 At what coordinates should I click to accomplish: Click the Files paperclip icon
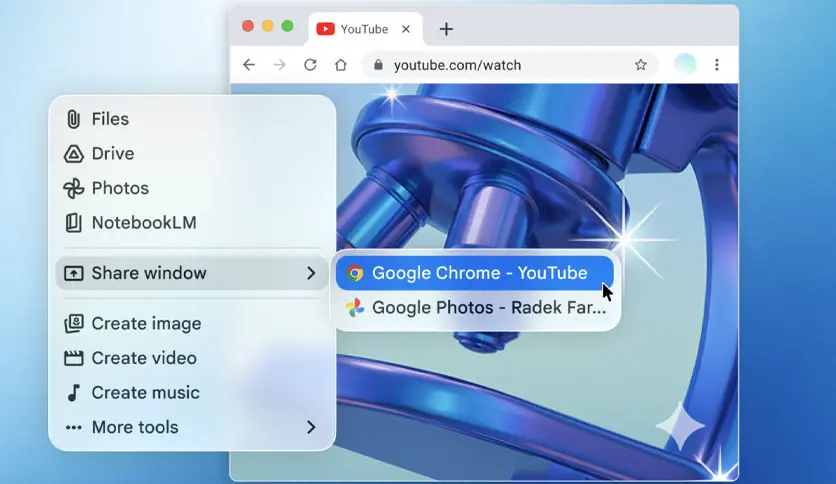(74, 119)
